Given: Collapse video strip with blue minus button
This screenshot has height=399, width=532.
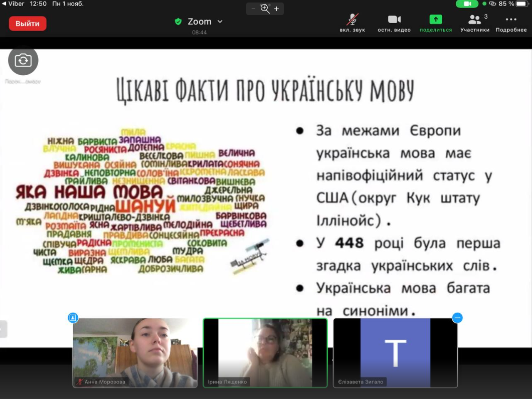Looking at the screenshot, I should point(457,317).
